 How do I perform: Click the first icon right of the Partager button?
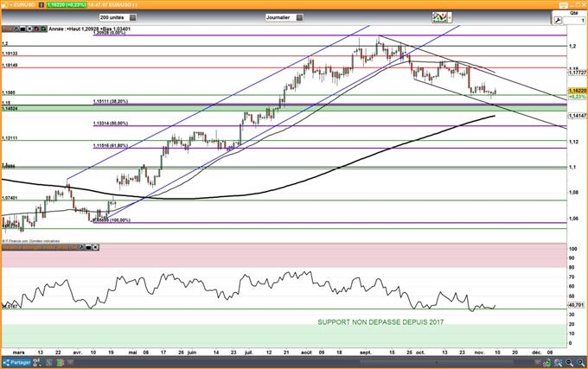point(36,362)
